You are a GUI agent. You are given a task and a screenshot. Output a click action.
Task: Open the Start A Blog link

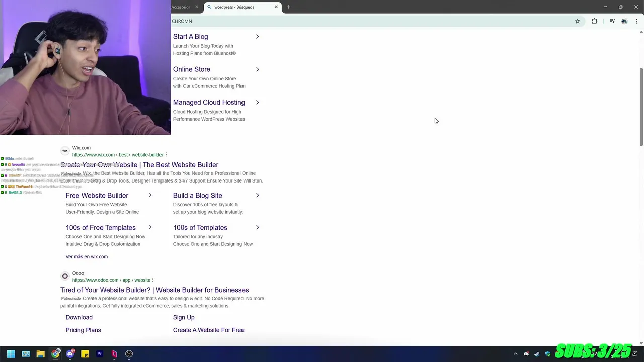pyautogui.click(x=190, y=37)
